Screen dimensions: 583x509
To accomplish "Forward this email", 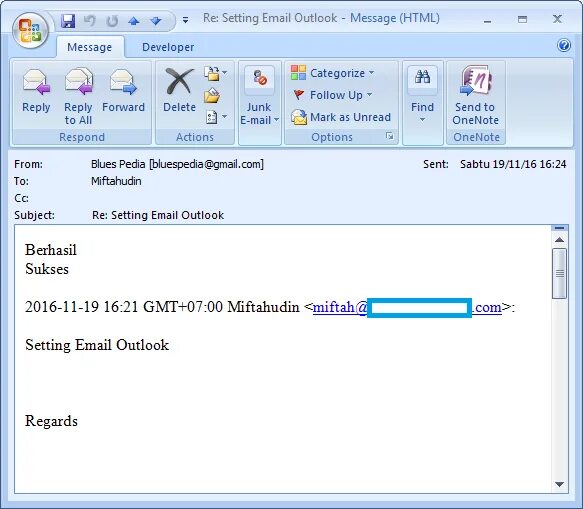I will tap(123, 91).
